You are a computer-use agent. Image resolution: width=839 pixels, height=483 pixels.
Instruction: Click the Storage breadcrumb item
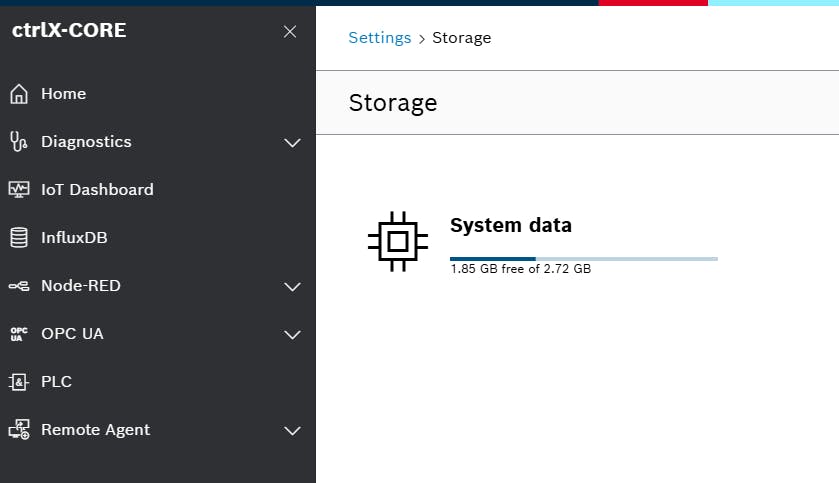(x=461, y=38)
